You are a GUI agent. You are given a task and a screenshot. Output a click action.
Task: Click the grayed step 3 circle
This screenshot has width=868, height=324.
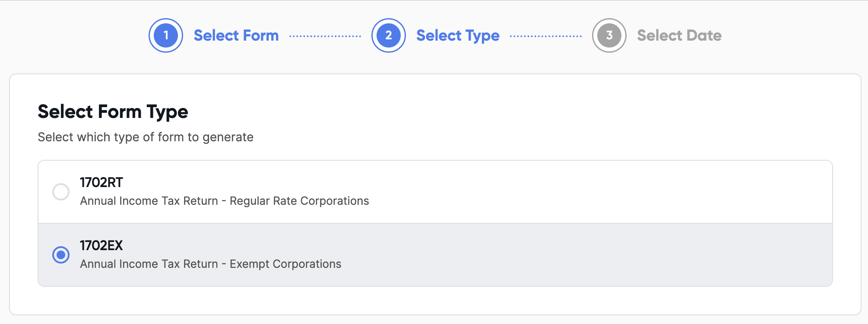[x=609, y=35]
